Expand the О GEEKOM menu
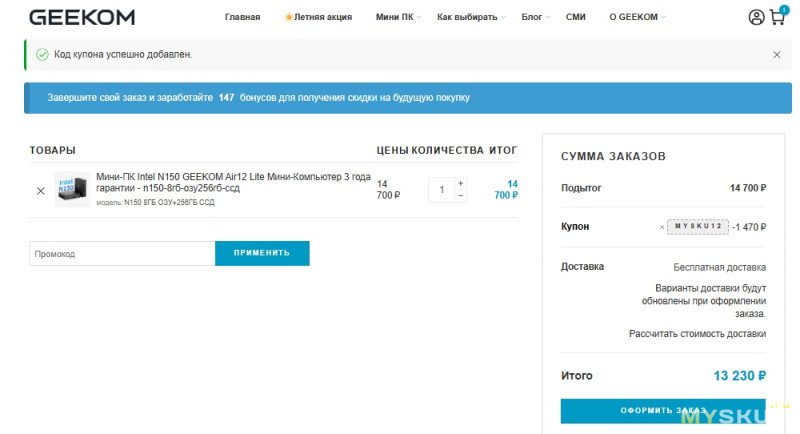This screenshot has width=800, height=434. [x=637, y=17]
